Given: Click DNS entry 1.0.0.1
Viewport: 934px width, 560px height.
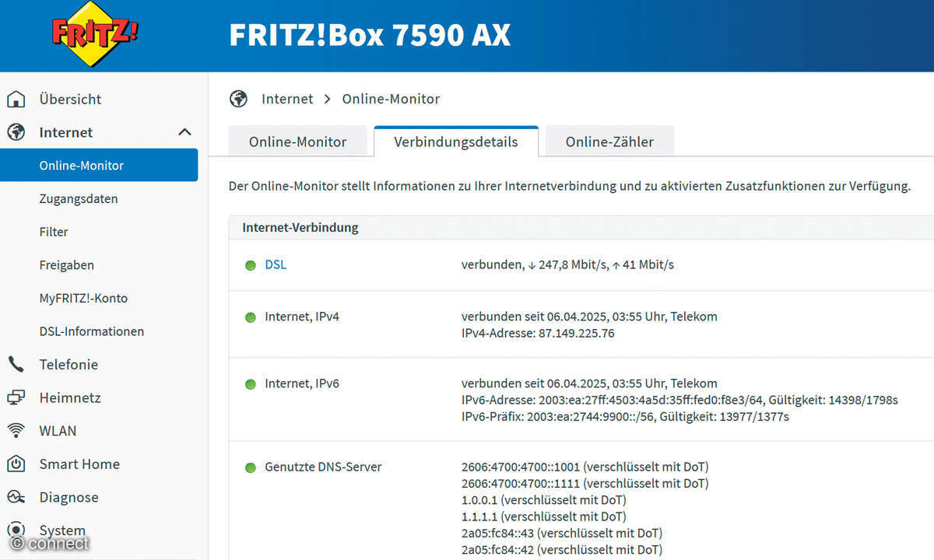Looking at the screenshot, I should point(544,500).
